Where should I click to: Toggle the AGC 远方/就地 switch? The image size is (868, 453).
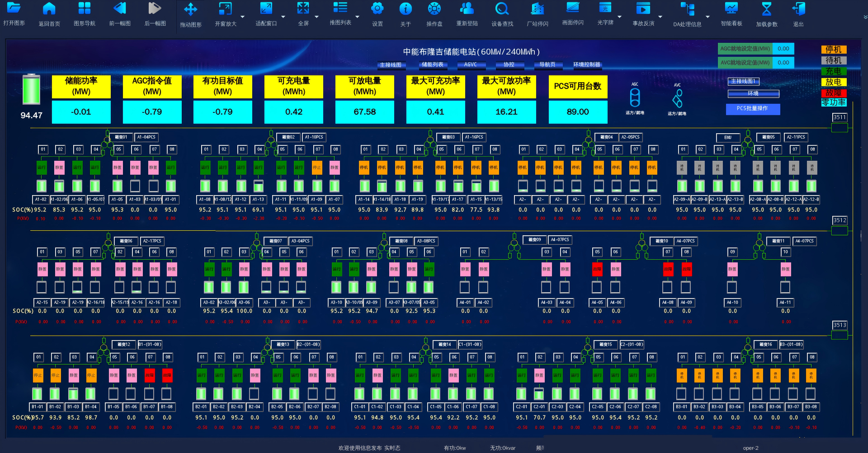635,98
